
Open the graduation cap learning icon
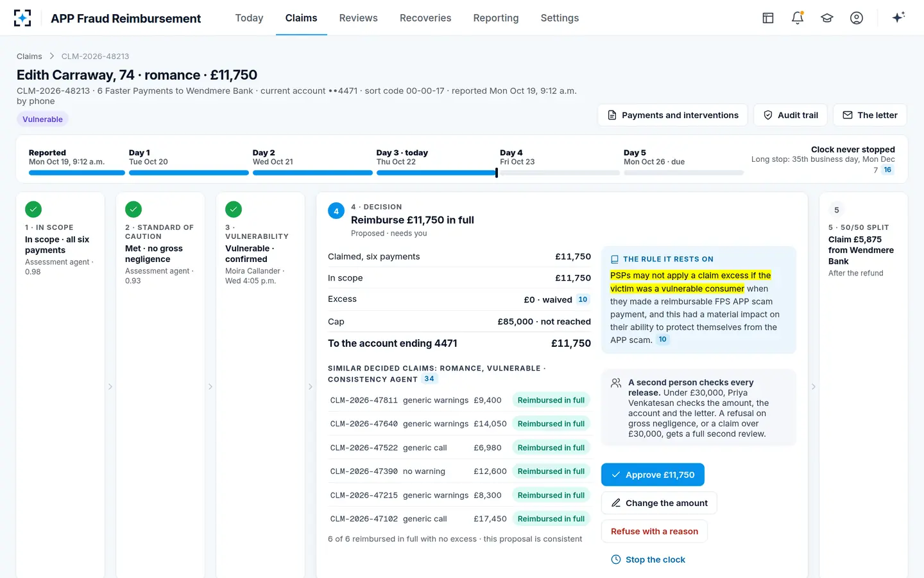click(827, 18)
